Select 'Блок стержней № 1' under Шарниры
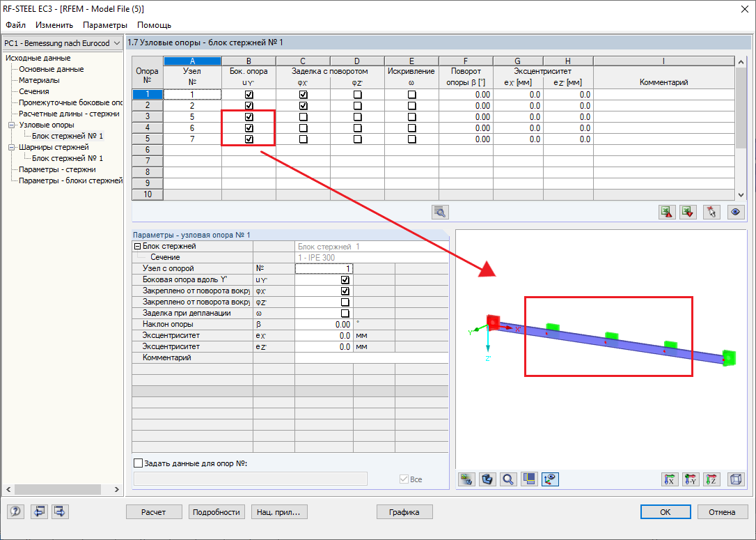Image resolution: width=756 pixels, height=540 pixels. pyautogui.click(x=68, y=158)
